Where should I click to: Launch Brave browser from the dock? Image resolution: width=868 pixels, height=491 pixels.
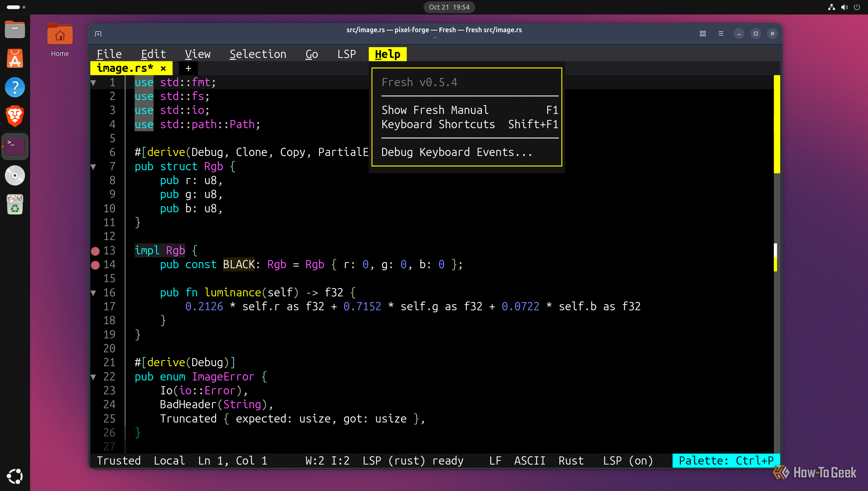point(15,116)
